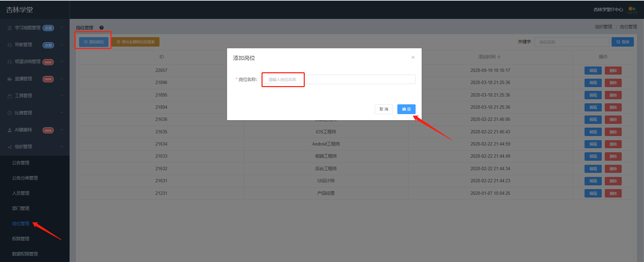The width and height of the screenshot is (644, 262).
Task: Expand the 直播管理 menu chevron
Action: (x=62, y=79)
